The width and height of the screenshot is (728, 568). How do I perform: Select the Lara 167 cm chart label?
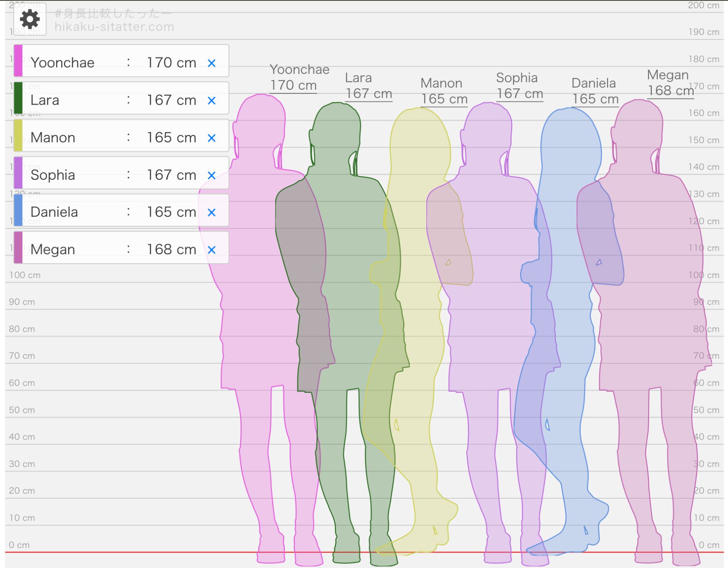click(369, 86)
